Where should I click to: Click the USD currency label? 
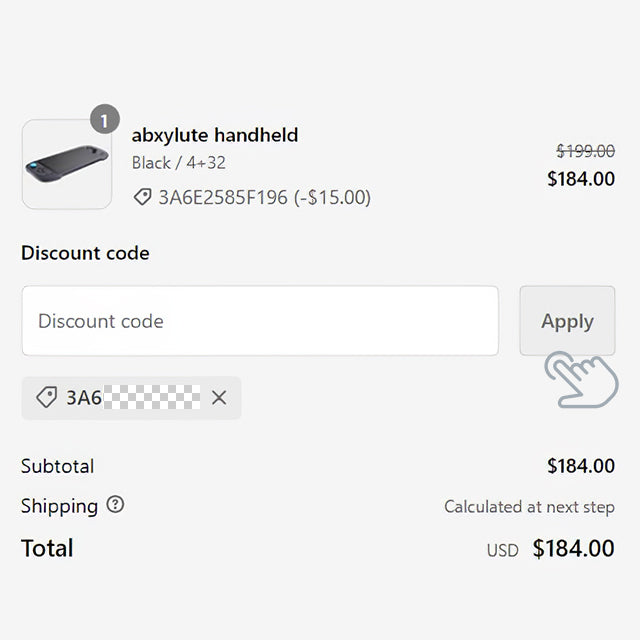click(x=502, y=550)
